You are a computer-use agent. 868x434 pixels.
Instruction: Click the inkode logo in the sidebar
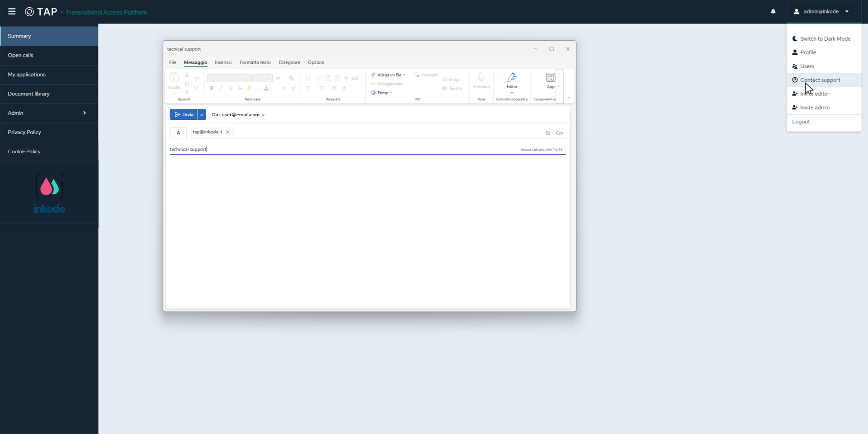point(49,193)
